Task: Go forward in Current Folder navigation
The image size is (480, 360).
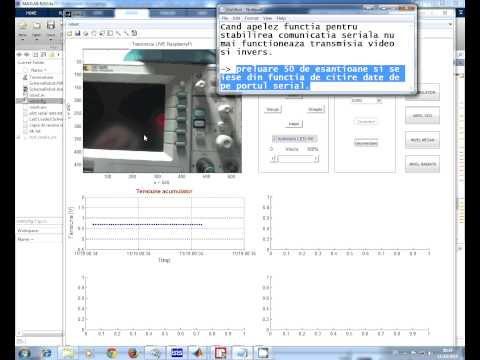Action: (27, 54)
